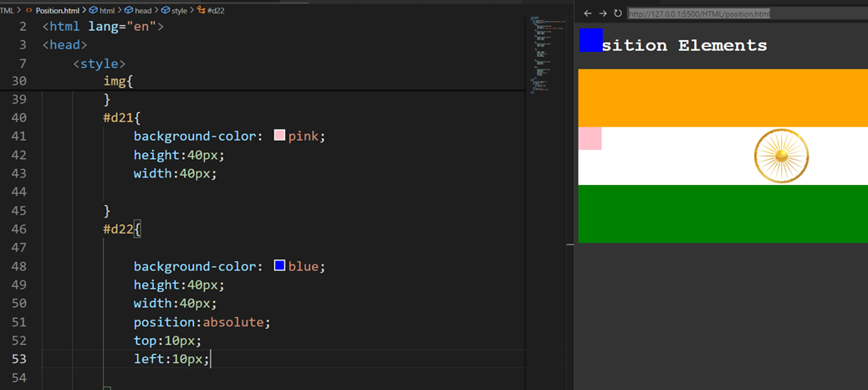This screenshot has height=390, width=868.
Task: Jump to sticky line img{
Action: click(x=119, y=81)
